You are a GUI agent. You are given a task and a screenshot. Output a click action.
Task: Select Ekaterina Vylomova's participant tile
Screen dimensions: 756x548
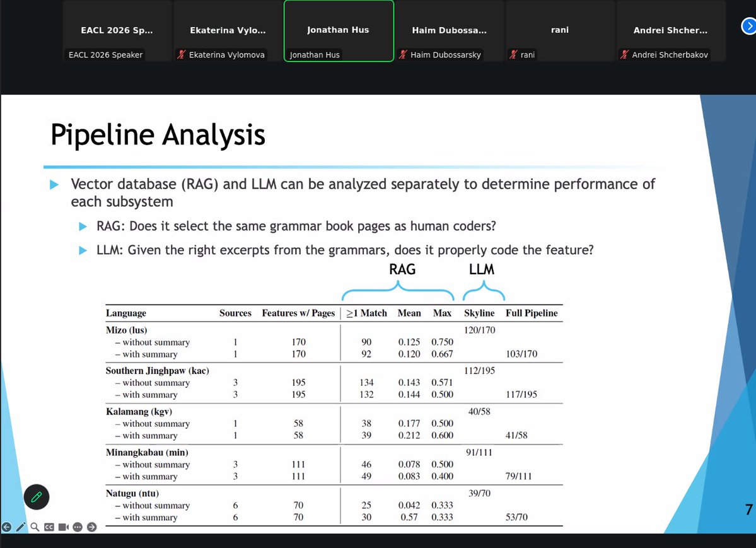point(228,31)
